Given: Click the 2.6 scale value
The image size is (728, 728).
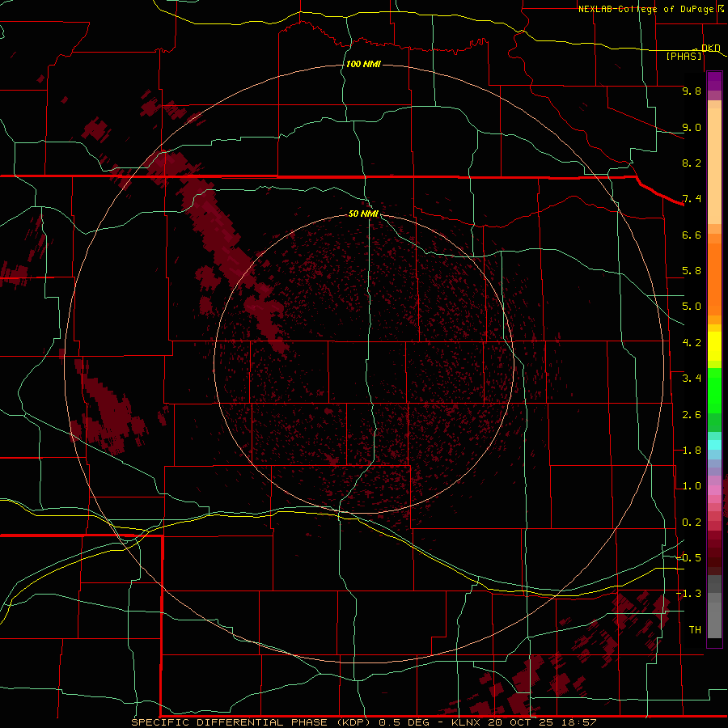Looking at the screenshot, I should (x=692, y=415).
